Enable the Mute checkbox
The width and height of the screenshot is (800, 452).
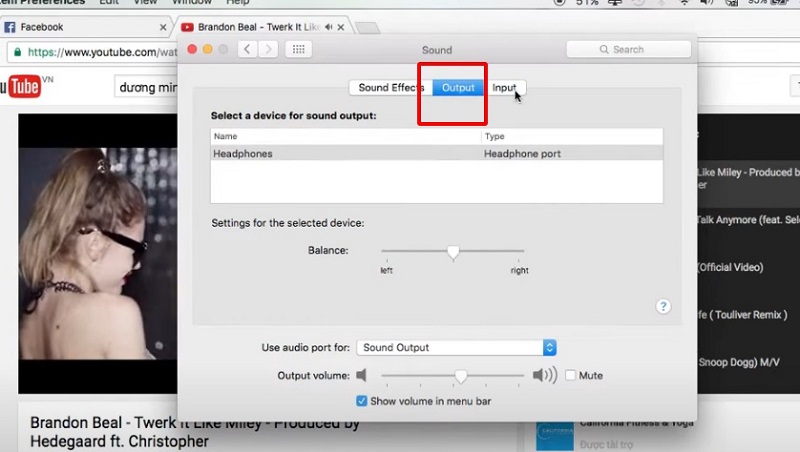pyautogui.click(x=570, y=375)
